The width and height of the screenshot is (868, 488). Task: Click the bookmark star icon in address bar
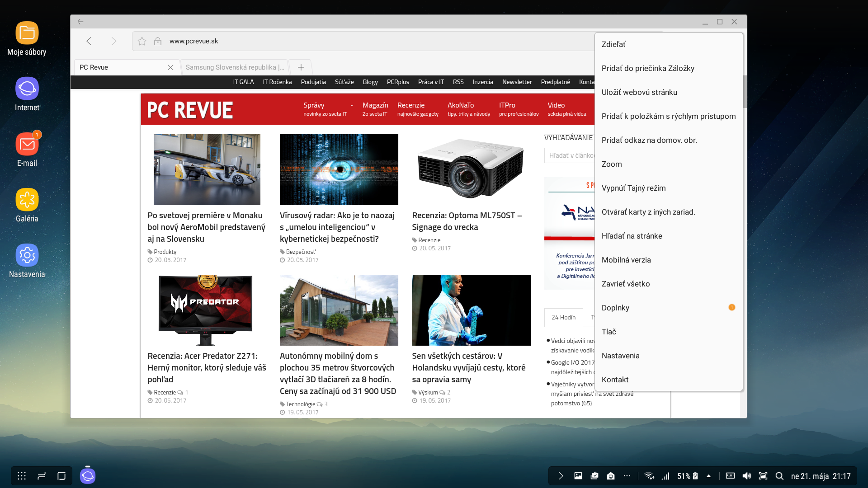coord(142,41)
